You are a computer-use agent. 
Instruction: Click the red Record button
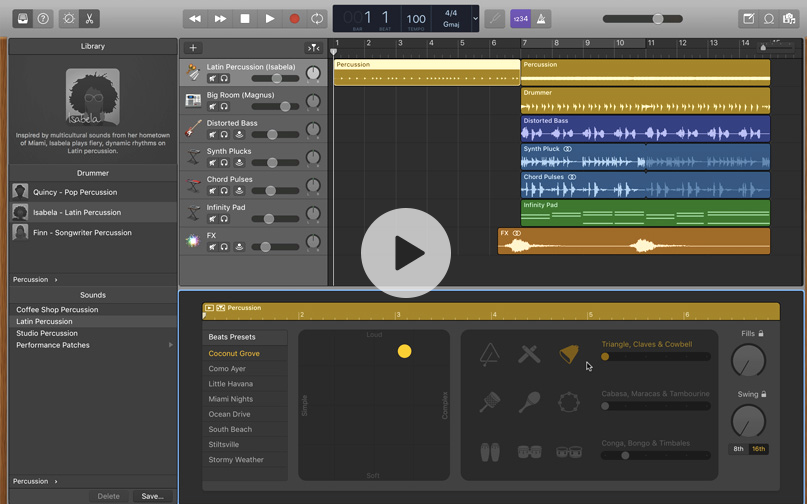294,19
